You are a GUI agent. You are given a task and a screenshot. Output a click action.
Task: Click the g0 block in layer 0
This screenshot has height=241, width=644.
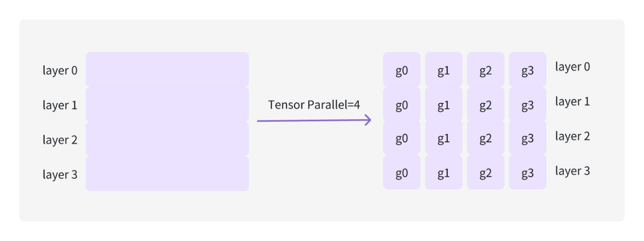click(402, 70)
